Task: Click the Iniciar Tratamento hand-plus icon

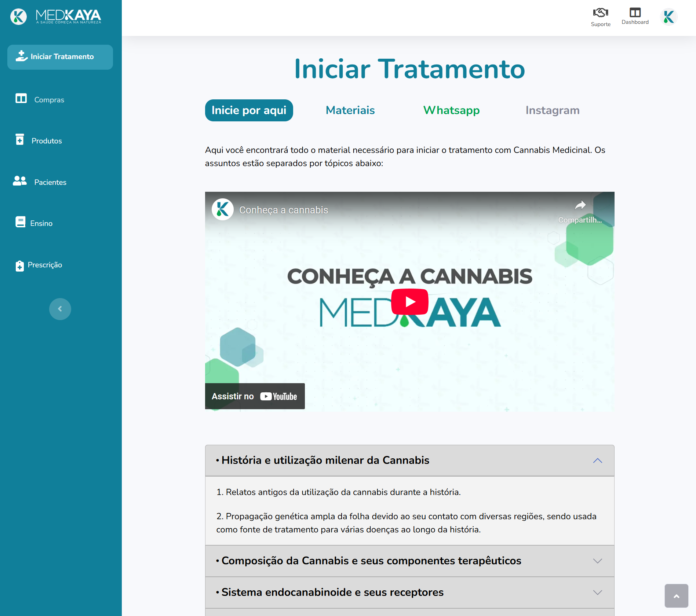Action: pos(22,56)
